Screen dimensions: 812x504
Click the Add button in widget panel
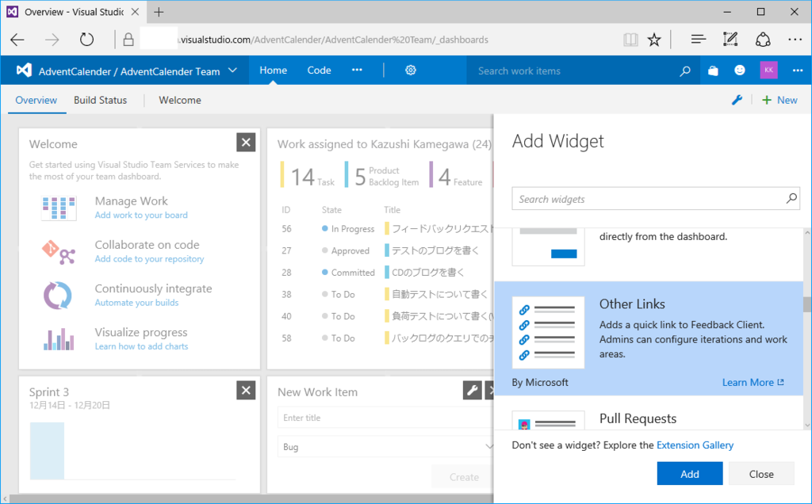[690, 473]
